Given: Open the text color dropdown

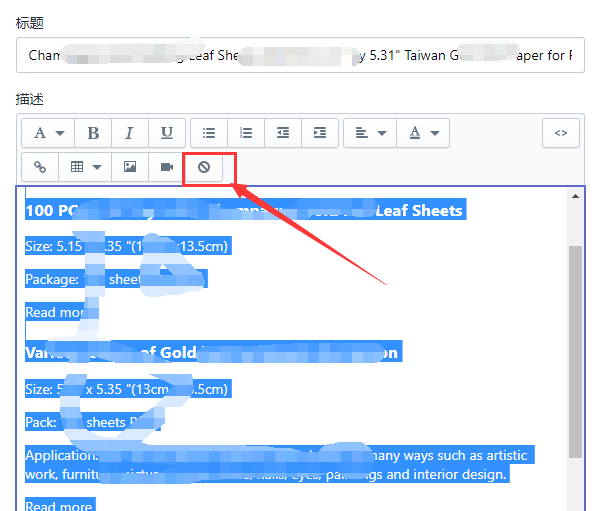Looking at the screenshot, I should tap(423, 133).
